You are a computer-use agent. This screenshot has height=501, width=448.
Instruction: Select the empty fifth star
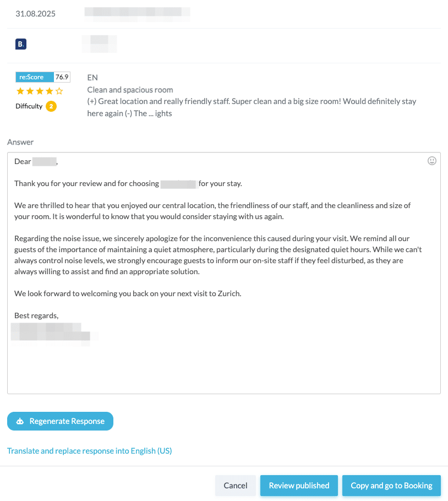58,91
